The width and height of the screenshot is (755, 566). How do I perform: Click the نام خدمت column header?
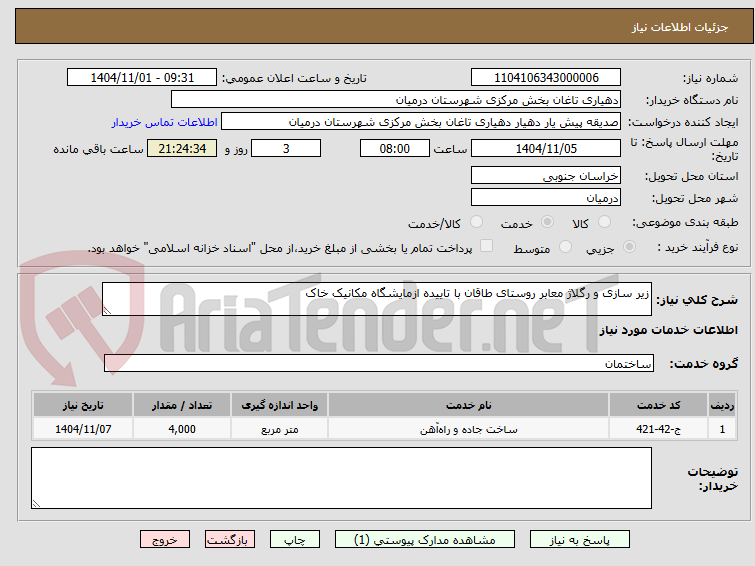[469, 405]
